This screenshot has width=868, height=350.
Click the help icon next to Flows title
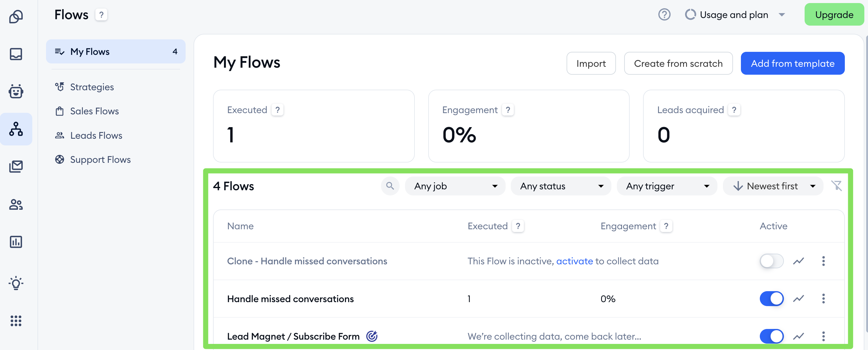pyautogui.click(x=101, y=15)
